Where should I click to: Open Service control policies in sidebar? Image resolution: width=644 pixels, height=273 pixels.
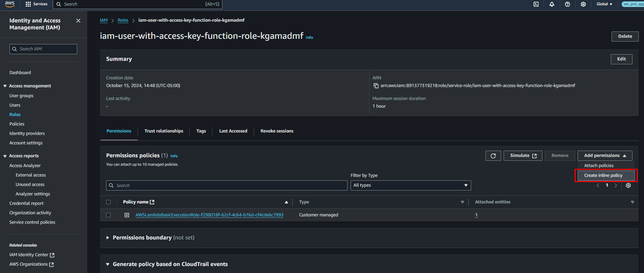tap(32, 222)
